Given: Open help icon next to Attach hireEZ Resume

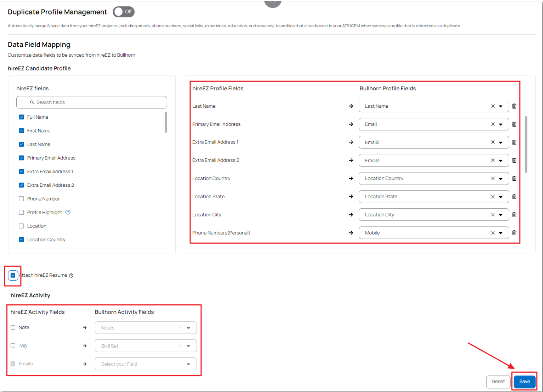Looking at the screenshot, I should pos(71,275).
